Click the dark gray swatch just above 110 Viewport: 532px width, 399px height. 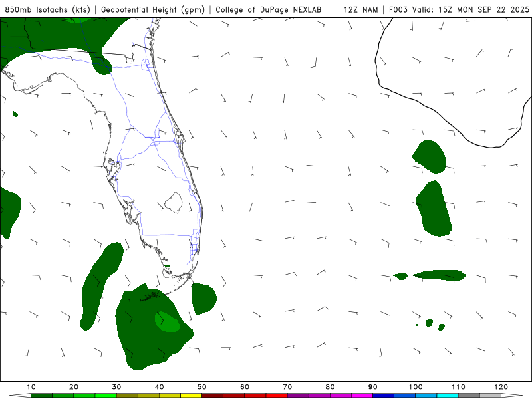click(469, 396)
